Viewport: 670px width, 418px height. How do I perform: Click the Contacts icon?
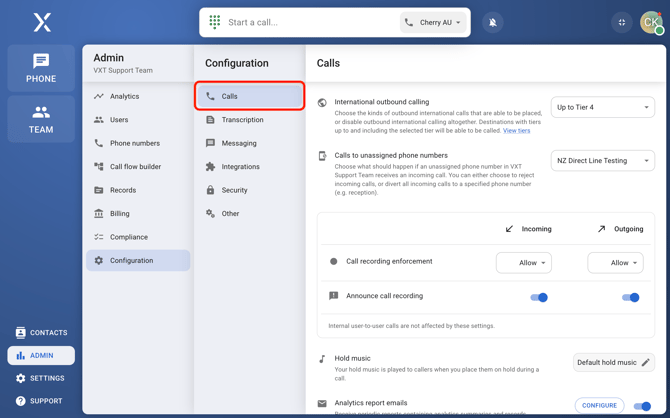[x=21, y=333]
